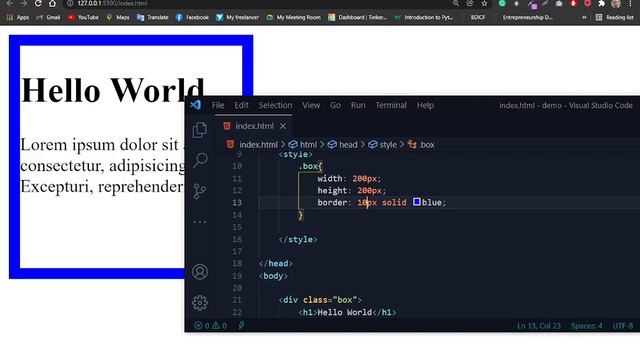
Task: Click the .box selector text in the editor
Action: tap(310, 166)
